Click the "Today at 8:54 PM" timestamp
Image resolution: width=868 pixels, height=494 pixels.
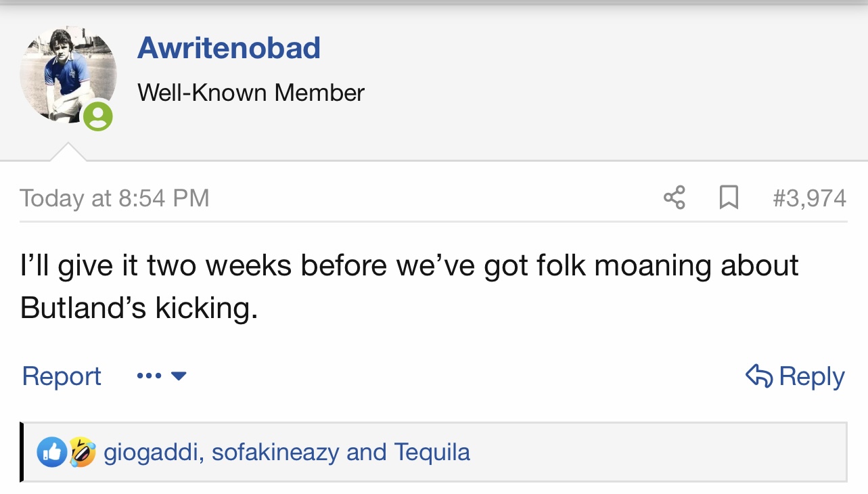coord(114,198)
